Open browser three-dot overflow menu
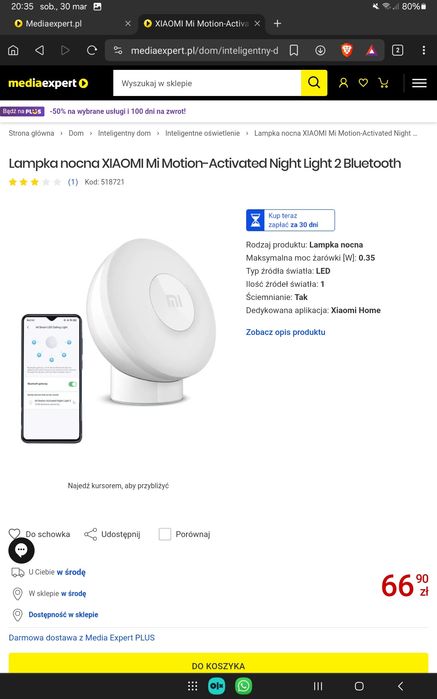 click(423, 50)
